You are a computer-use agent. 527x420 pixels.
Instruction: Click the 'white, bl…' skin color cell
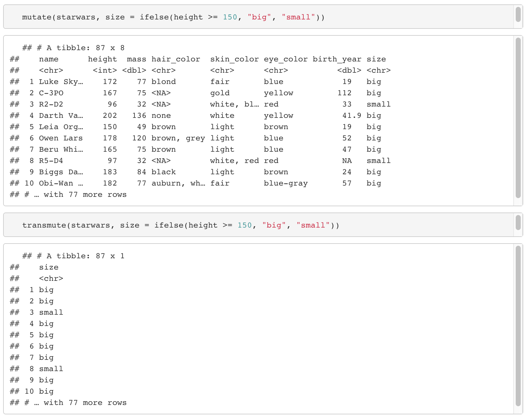235,104
